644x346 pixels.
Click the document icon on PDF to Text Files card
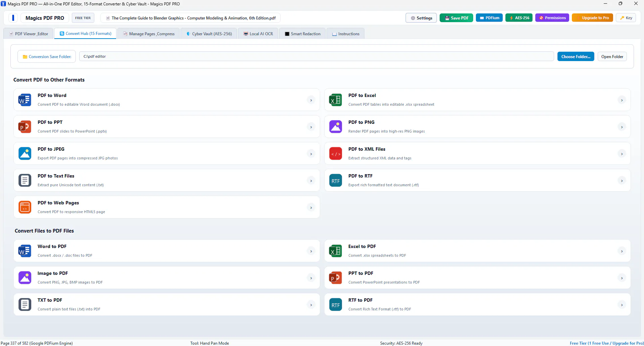(25, 181)
